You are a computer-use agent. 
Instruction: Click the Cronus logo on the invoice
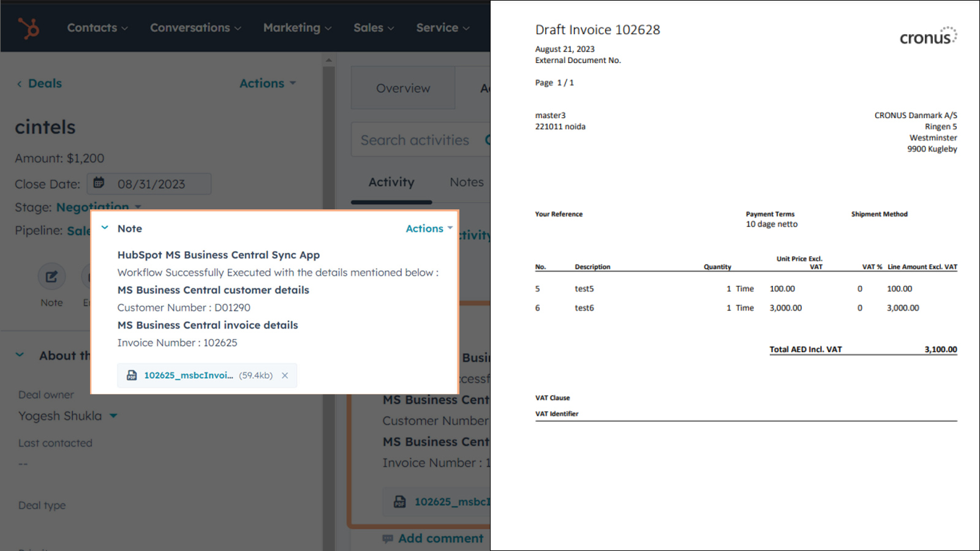(x=927, y=36)
